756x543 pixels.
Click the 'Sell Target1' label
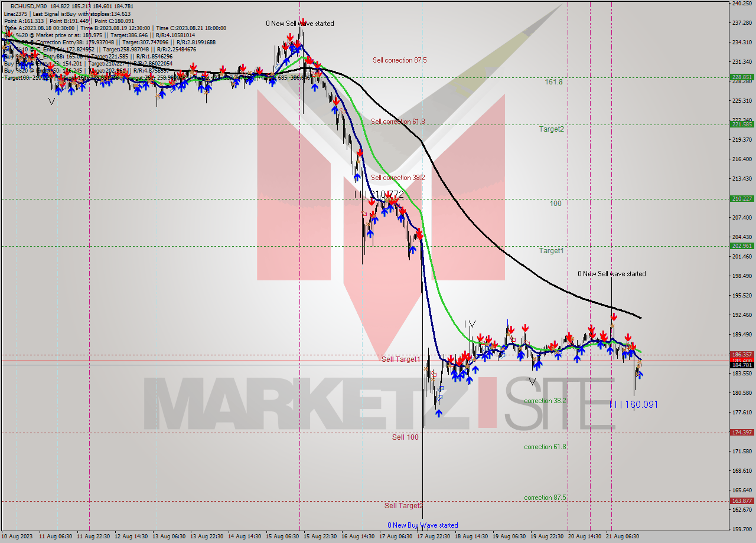[x=400, y=359]
